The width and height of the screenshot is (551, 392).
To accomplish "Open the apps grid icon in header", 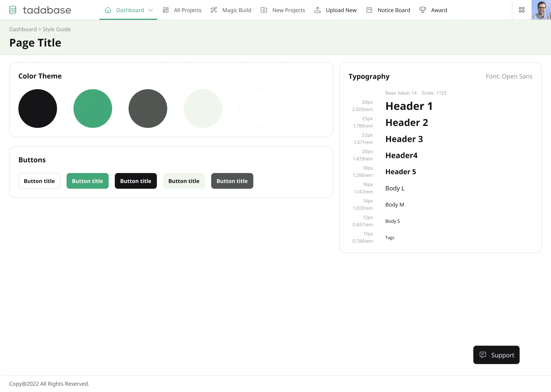I will pos(522,10).
